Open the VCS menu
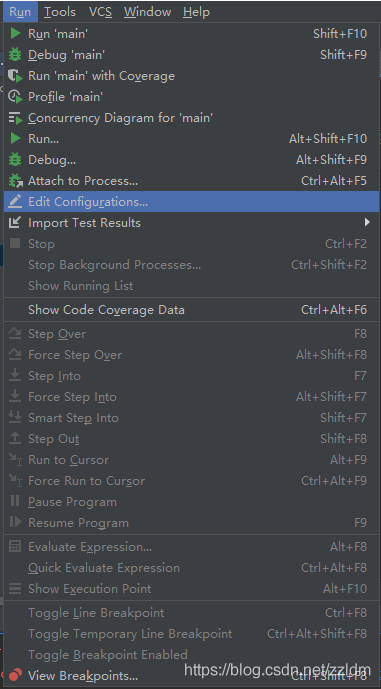Screen dimensions: 381x689 point(100,12)
